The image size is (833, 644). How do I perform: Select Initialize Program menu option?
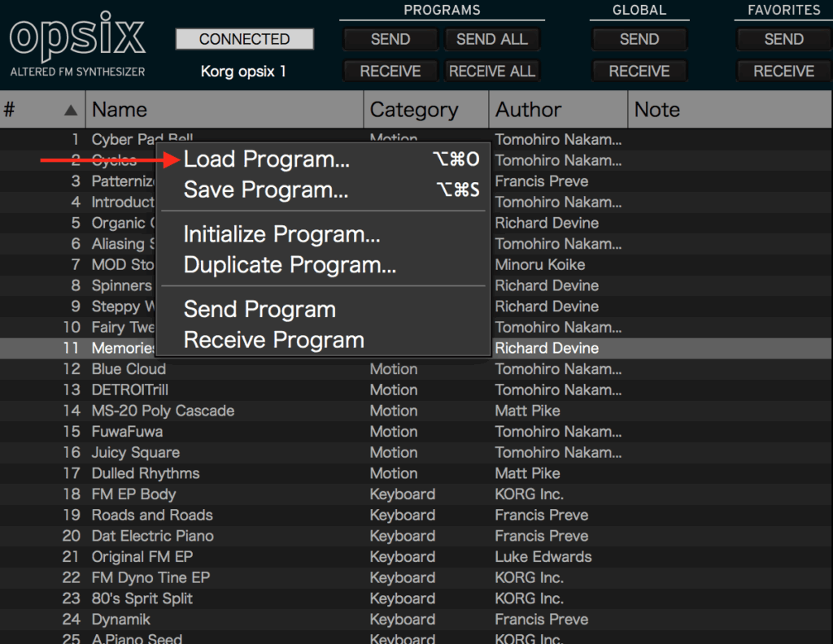281,234
